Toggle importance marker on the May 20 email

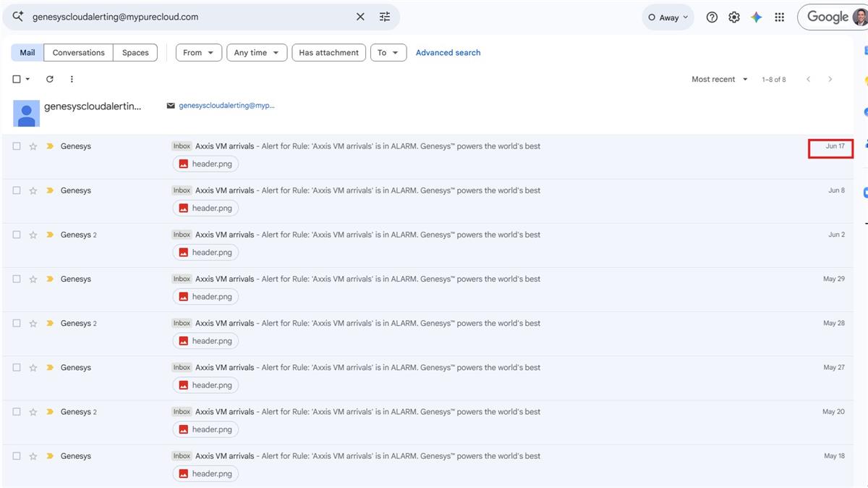tap(50, 411)
